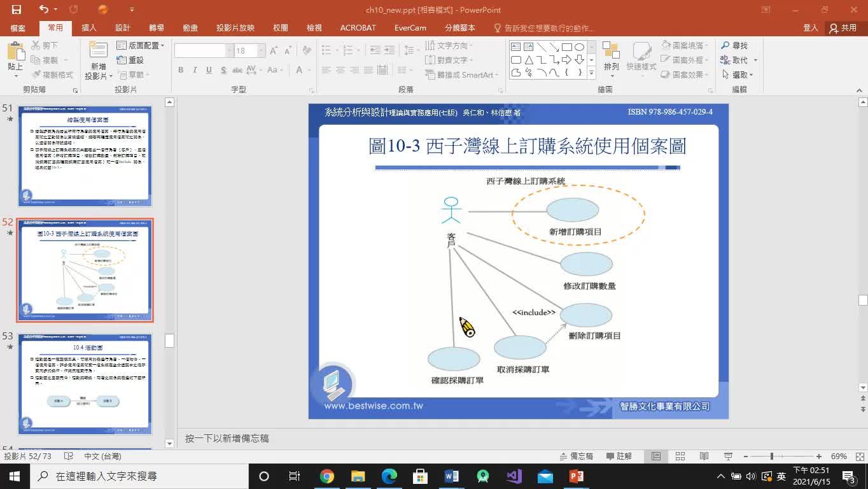Toggle the 備忘稿 notes pane button
This screenshot has height=489, width=868.
pyautogui.click(x=577, y=456)
